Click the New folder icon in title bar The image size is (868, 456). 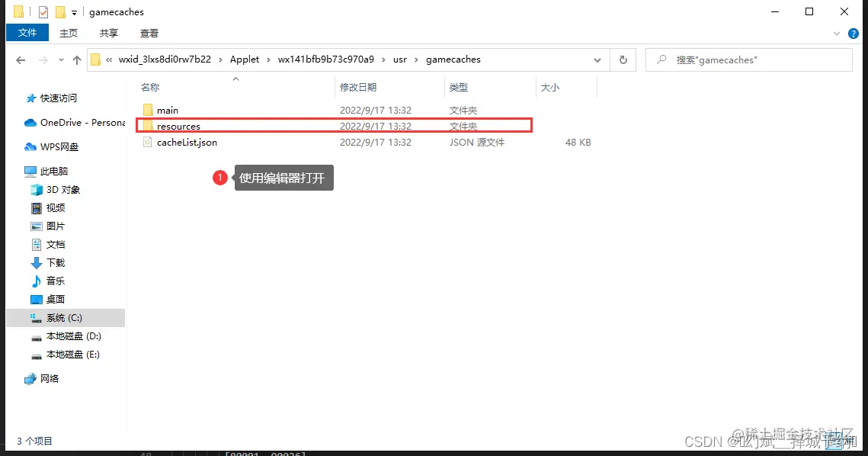click(x=60, y=11)
